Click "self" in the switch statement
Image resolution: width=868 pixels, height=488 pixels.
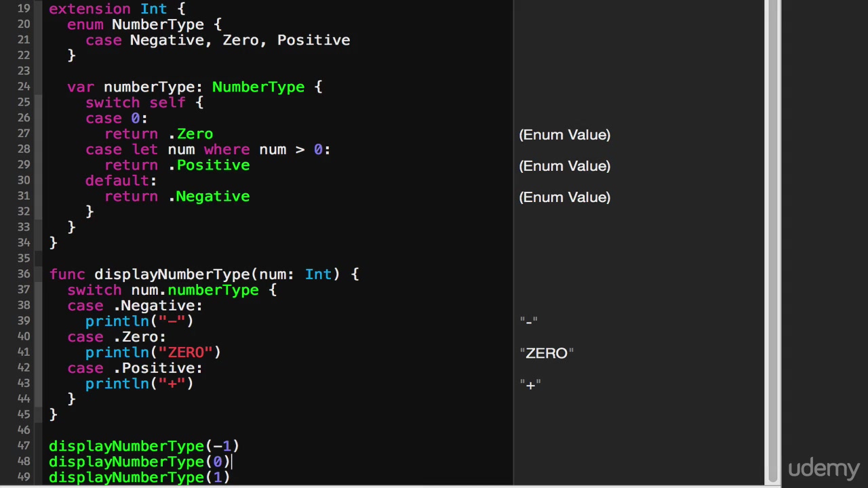pos(167,102)
